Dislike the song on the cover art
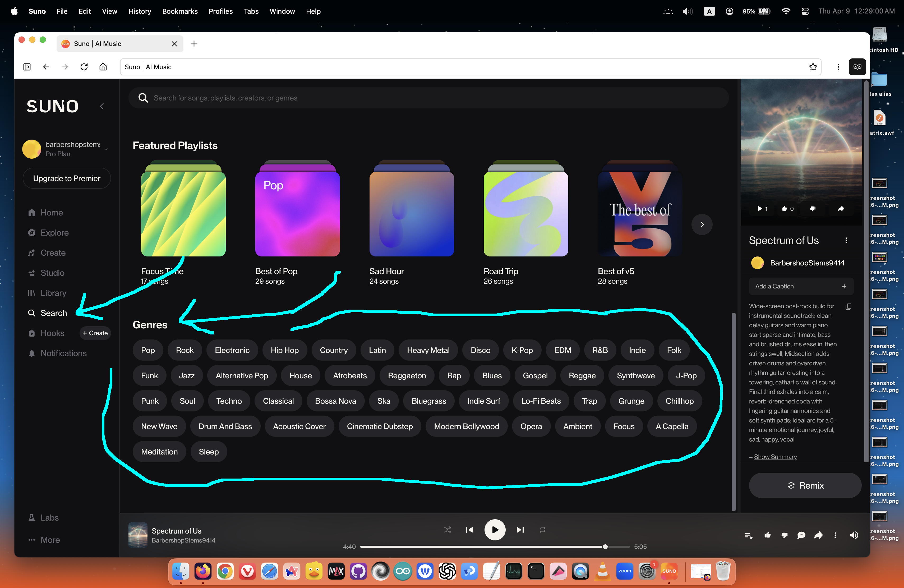Viewport: 904px width, 588px height. tap(813, 209)
